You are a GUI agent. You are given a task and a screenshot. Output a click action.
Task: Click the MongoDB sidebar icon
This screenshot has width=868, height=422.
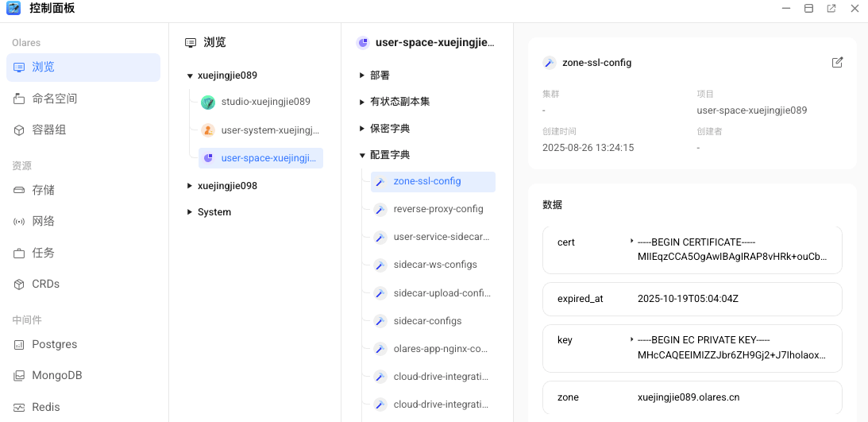point(18,376)
